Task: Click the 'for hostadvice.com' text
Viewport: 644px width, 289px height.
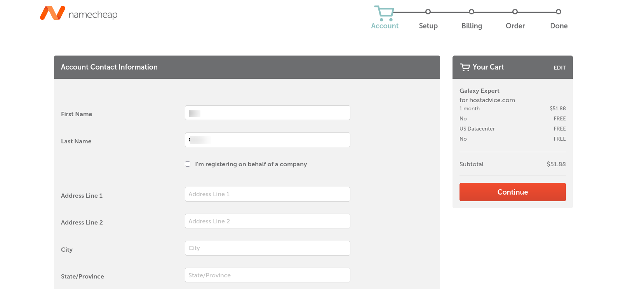Action: coord(487,100)
